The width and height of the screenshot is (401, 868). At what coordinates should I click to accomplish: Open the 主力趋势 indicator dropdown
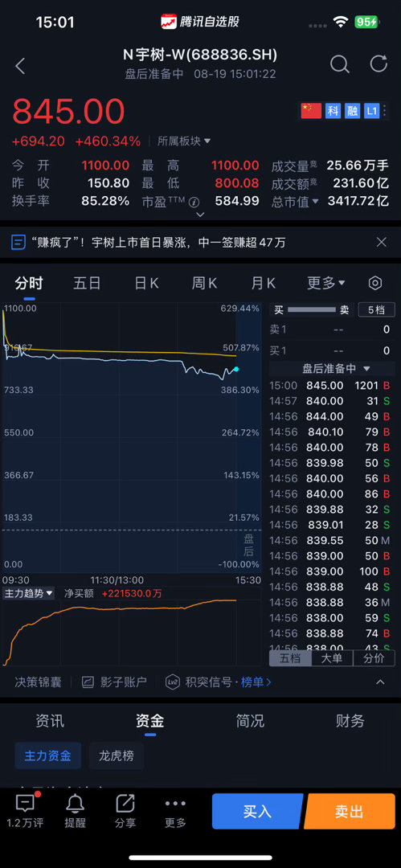[x=29, y=593]
